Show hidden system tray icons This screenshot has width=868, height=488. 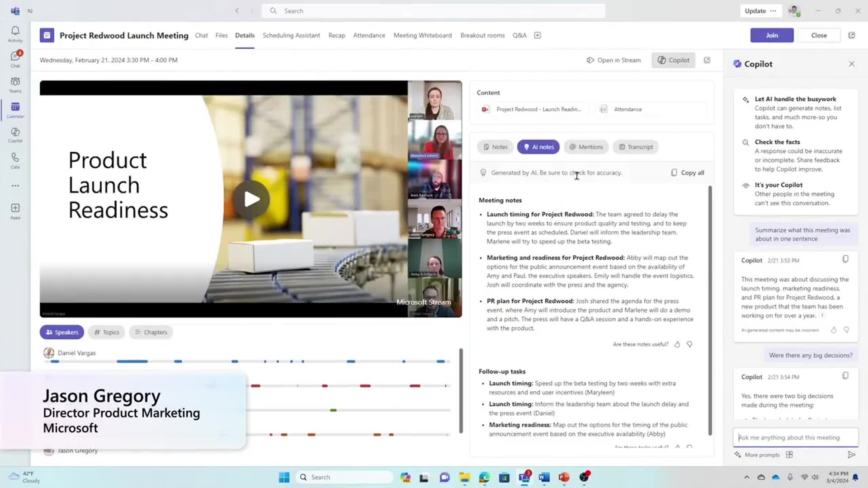click(746, 477)
